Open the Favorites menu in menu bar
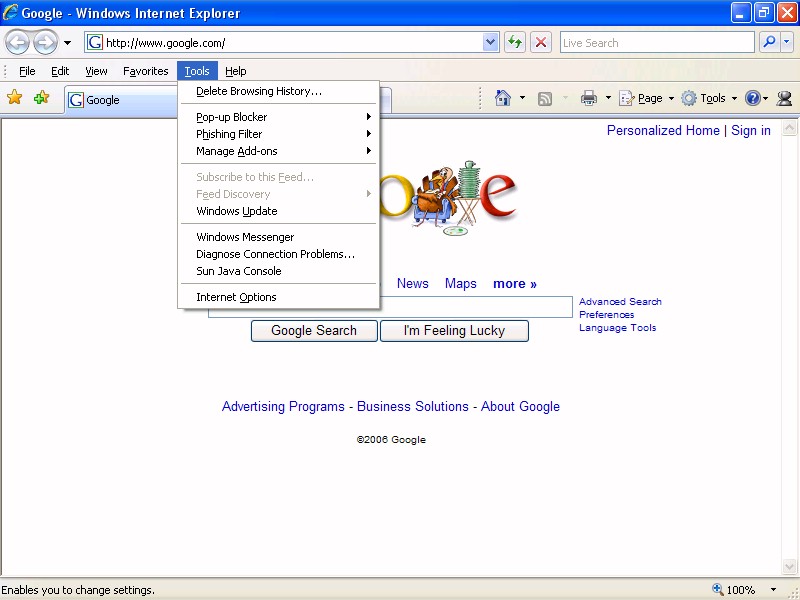 point(146,71)
